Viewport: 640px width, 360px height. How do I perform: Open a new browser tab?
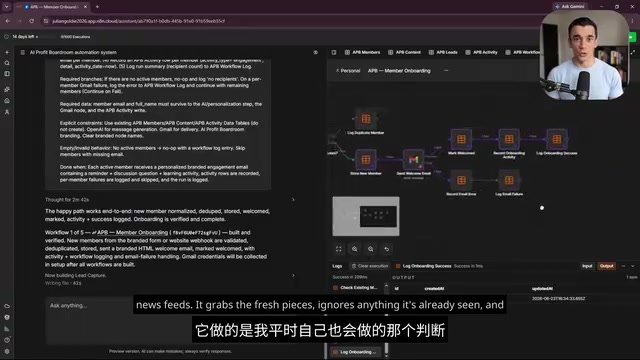(97, 7)
